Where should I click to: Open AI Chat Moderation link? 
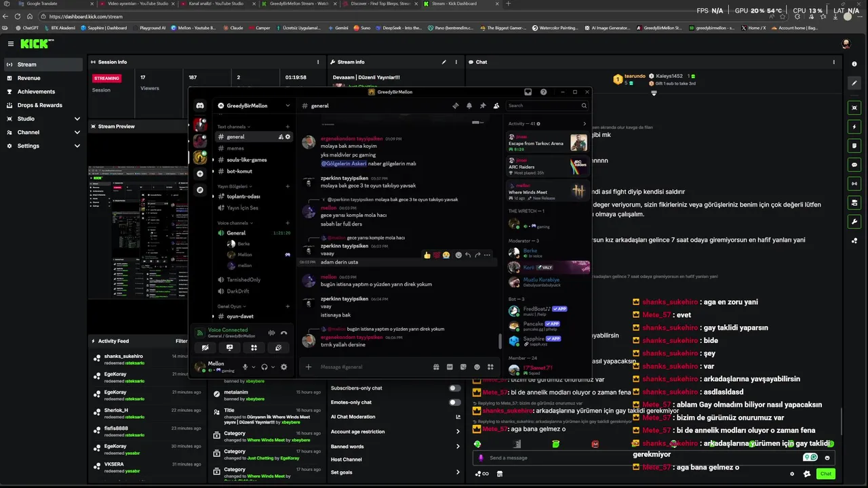point(395,417)
